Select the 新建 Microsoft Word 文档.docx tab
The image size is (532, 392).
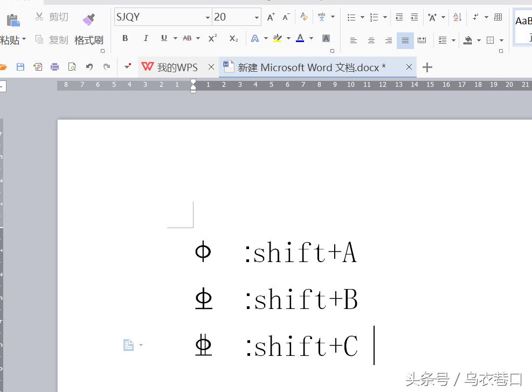coord(312,67)
